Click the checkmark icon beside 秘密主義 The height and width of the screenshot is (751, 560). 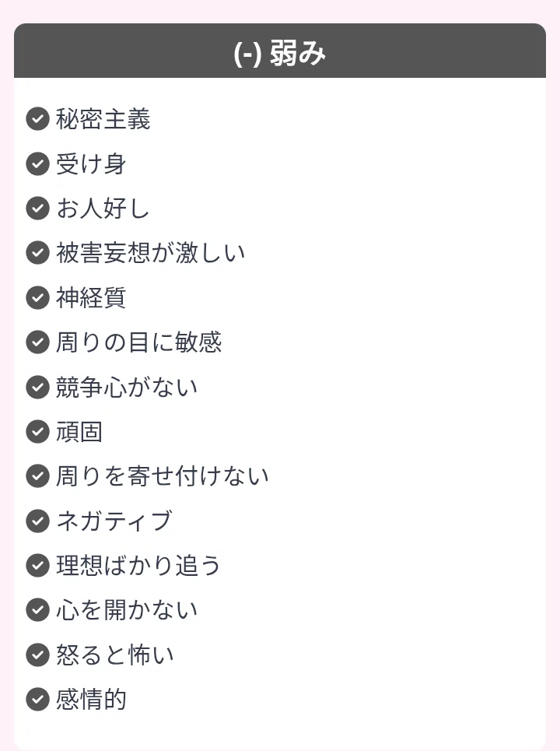[x=38, y=119]
